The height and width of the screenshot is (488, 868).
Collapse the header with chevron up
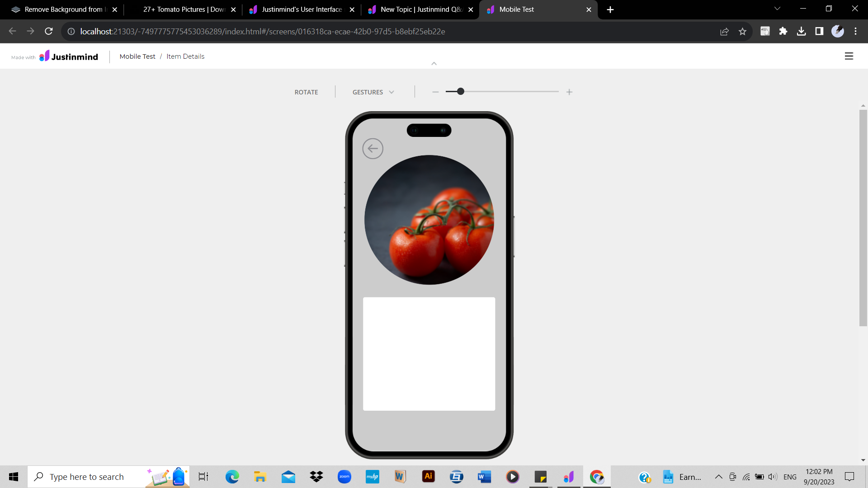pos(434,64)
